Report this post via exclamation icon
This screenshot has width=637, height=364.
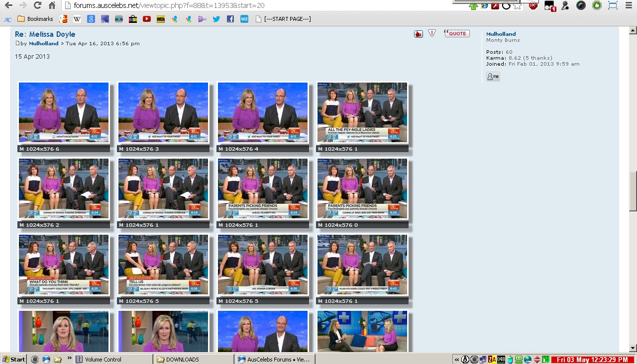pos(432,33)
